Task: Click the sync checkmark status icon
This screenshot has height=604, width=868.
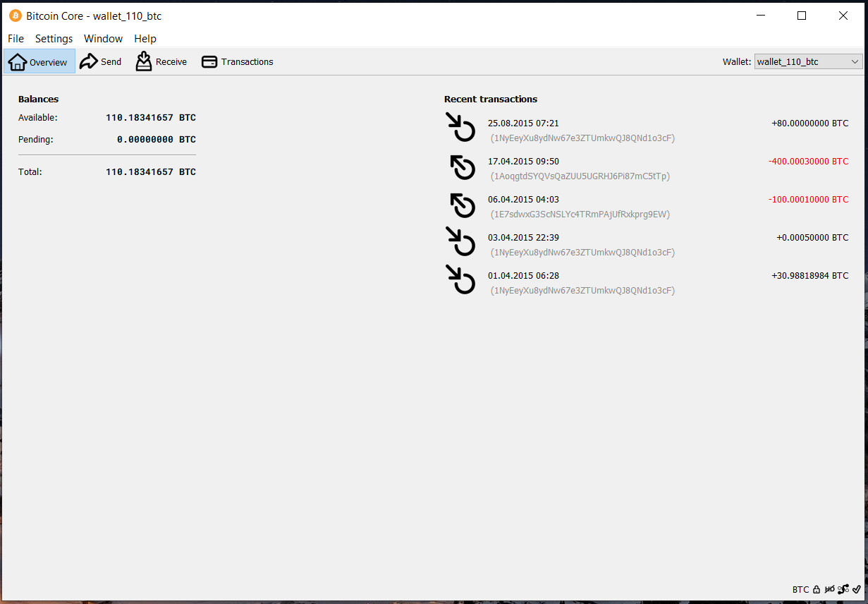Action: point(857,589)
